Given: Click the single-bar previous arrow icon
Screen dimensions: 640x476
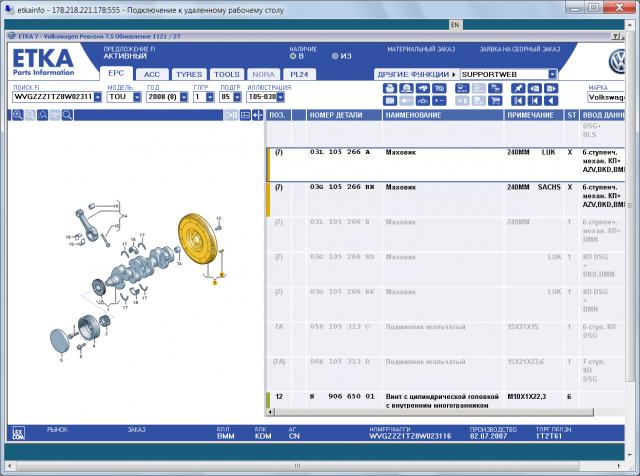Looking at the screenshot, I should pos(534,100).
